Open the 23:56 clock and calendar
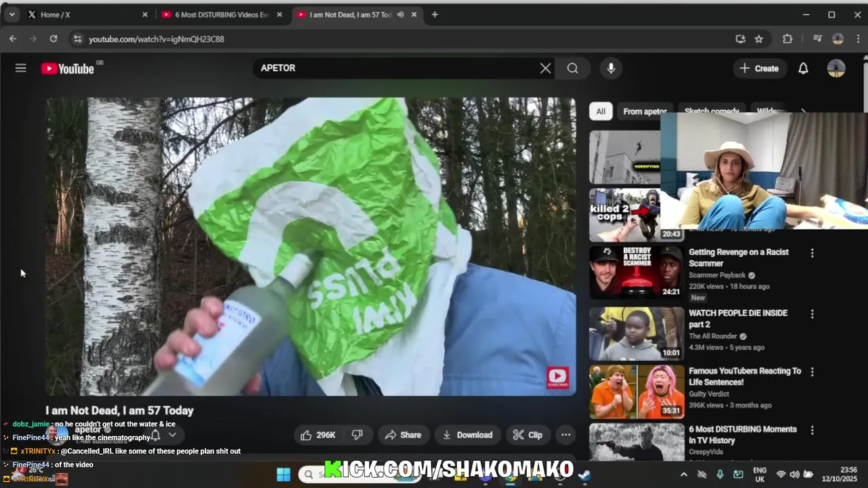Viewport: 868px width, 488px height. [841, 474]
